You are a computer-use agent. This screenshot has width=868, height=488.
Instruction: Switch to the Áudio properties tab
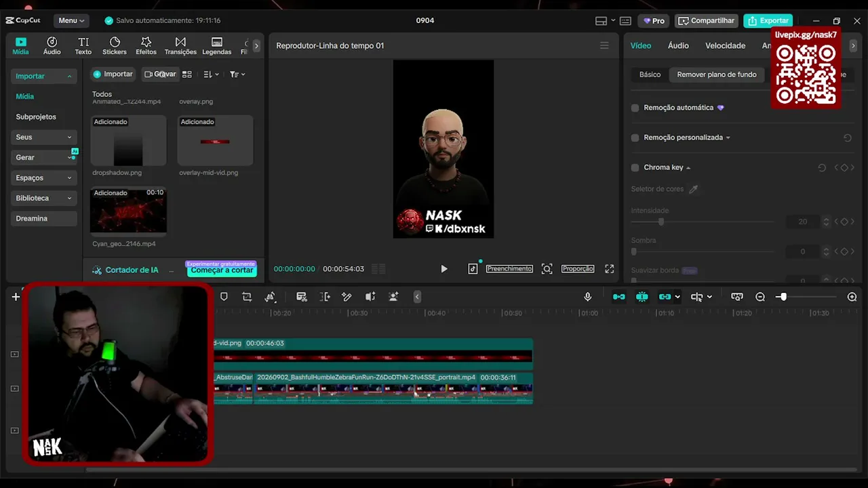[x=678, y=45]
